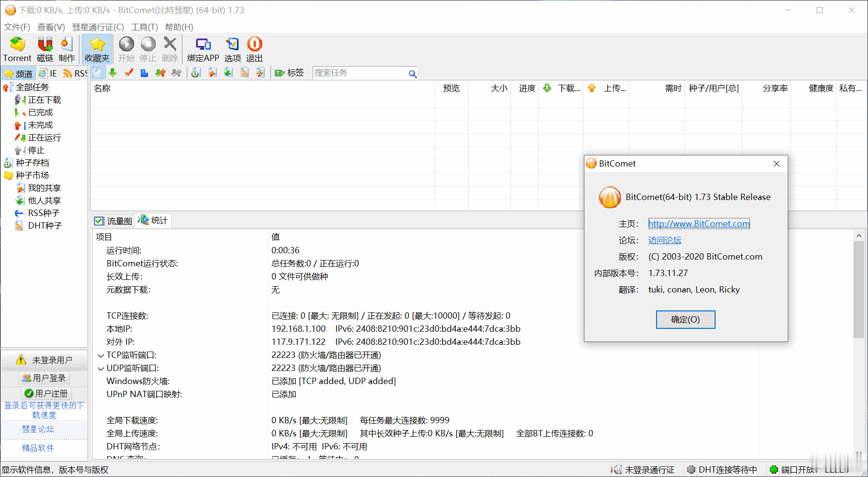Screen dimensions: 868x477
Task: Select the all-tasks page filter icon
Action: [x=98, y=73]
